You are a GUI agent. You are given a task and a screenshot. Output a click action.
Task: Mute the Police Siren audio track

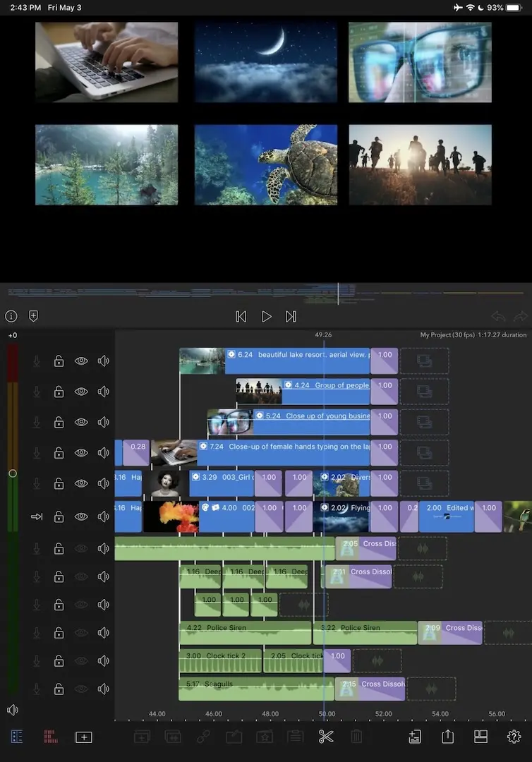104,633
